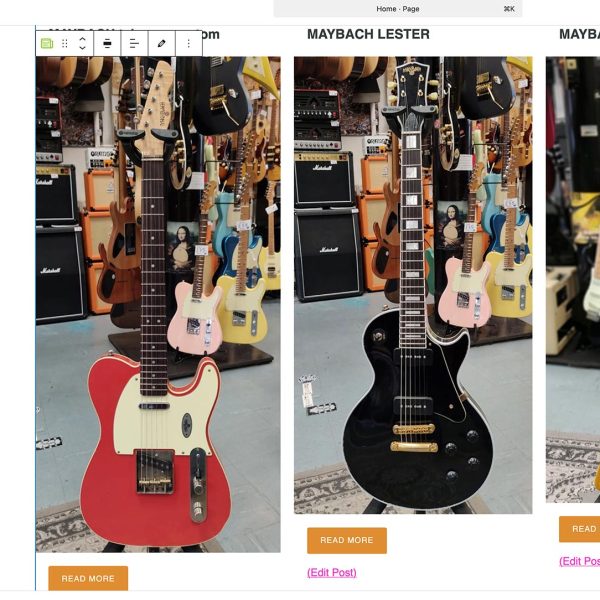The width and height of the screenshot is (600, 600).
Task: Open the Home · Page command bar
Action: click(x=398, y=8)
